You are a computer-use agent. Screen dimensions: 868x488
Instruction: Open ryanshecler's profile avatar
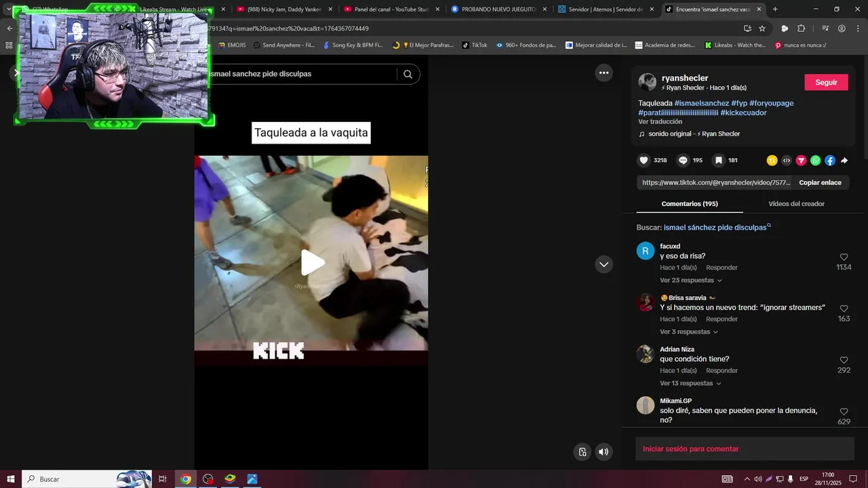click(647, 83)
